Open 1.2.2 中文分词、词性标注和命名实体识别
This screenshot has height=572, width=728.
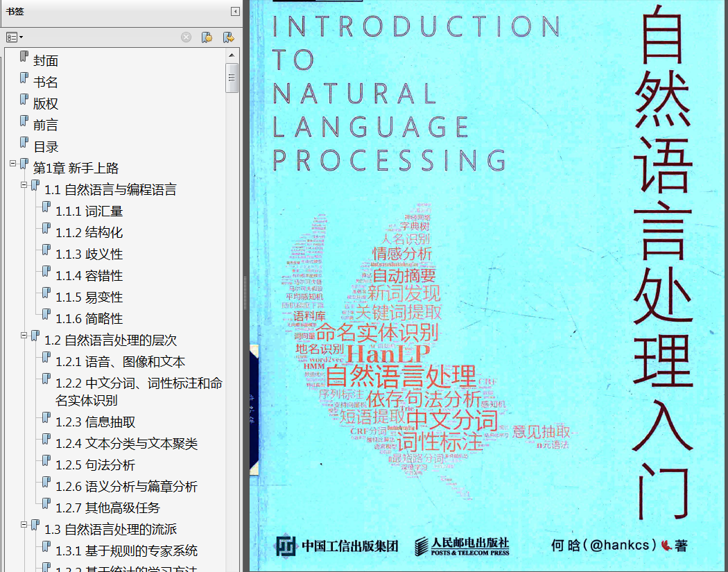pyautogui.click(x=139, y=392)
